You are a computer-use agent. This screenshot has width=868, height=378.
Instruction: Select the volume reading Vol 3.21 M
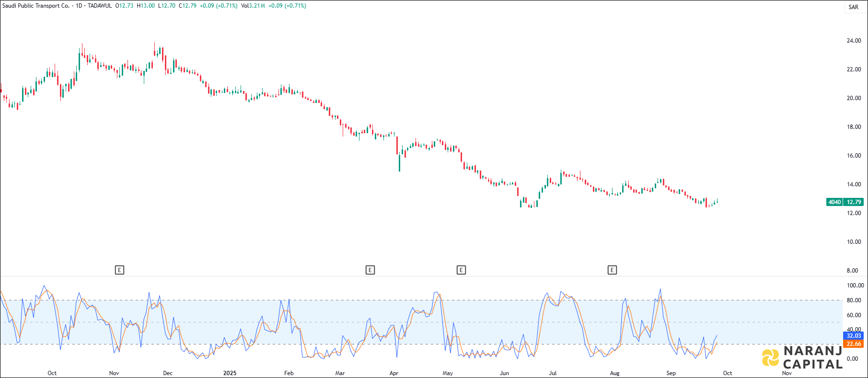click(x=253, y=6)
